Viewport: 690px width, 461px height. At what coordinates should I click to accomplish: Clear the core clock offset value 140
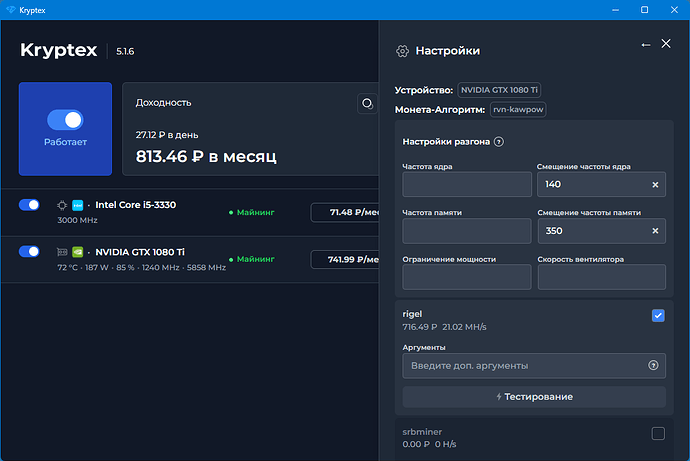655,185
